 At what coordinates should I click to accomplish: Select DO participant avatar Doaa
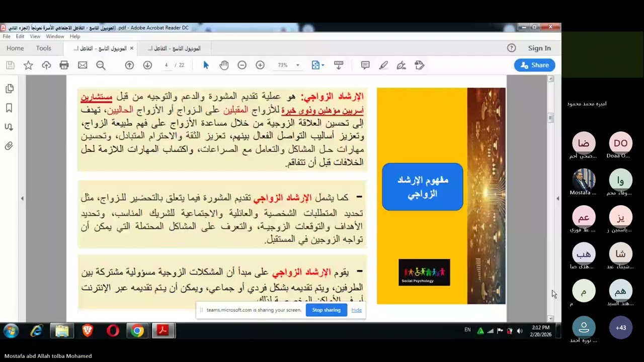coord(621,143)
